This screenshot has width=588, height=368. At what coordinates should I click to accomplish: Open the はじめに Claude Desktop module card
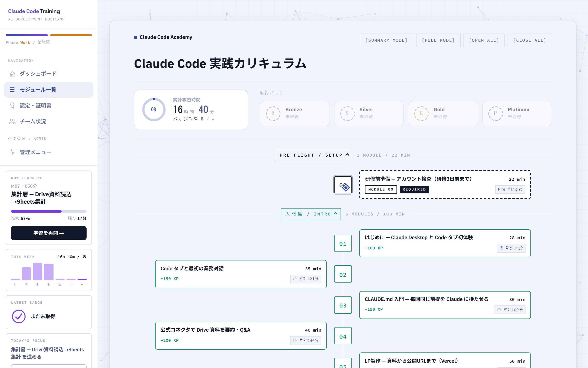pyautogui.click(x=445, y=243)
